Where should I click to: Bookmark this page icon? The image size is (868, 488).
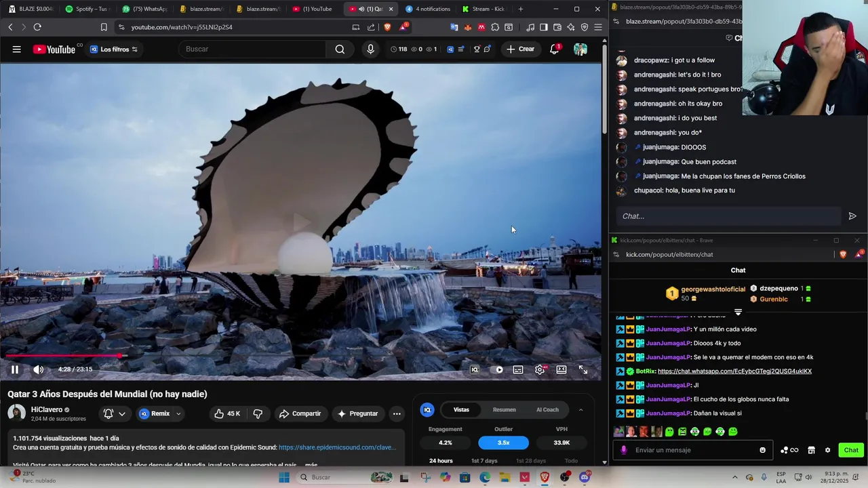tap(104, 27)
